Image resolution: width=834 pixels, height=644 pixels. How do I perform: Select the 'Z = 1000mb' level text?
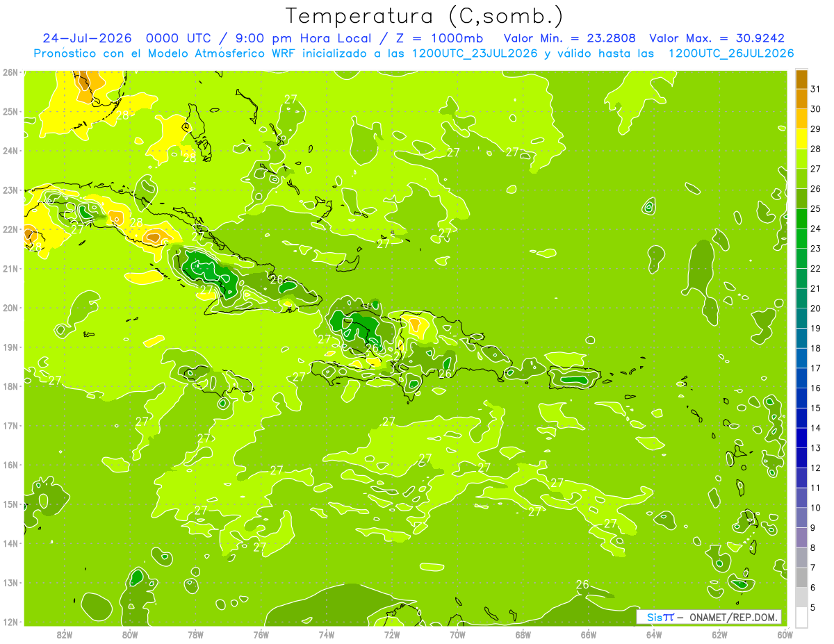click(x=439, y=38)
